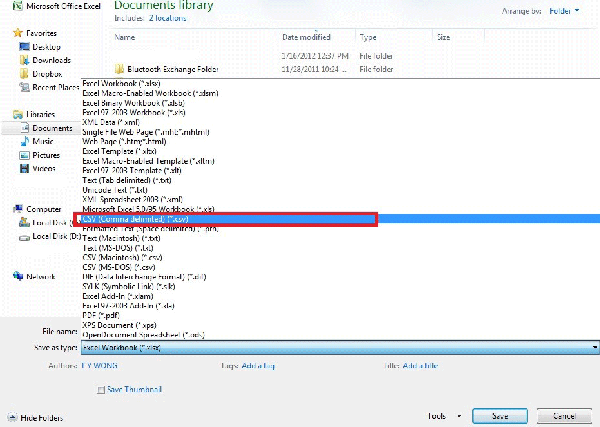Click the Favorites star icon
This screenshot has width=600, height=427.
click(x=18, y=33)
